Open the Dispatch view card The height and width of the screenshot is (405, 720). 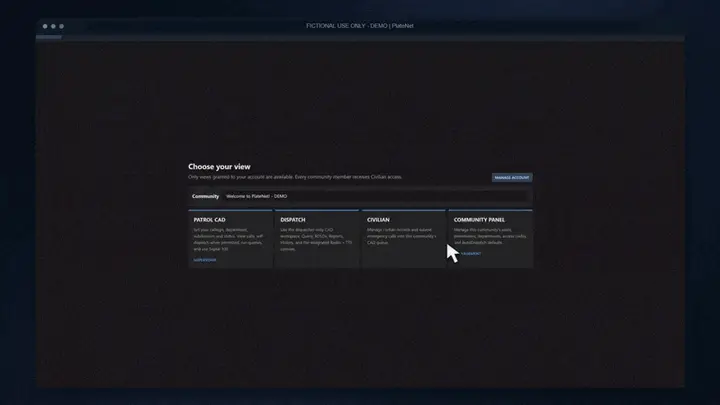tap(317, 239)
